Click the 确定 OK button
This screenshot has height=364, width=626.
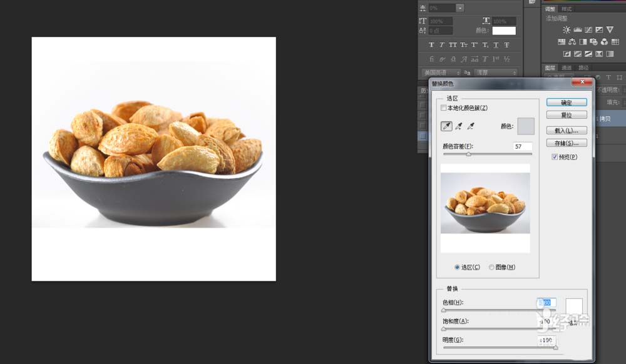click(x=567, y=102)
